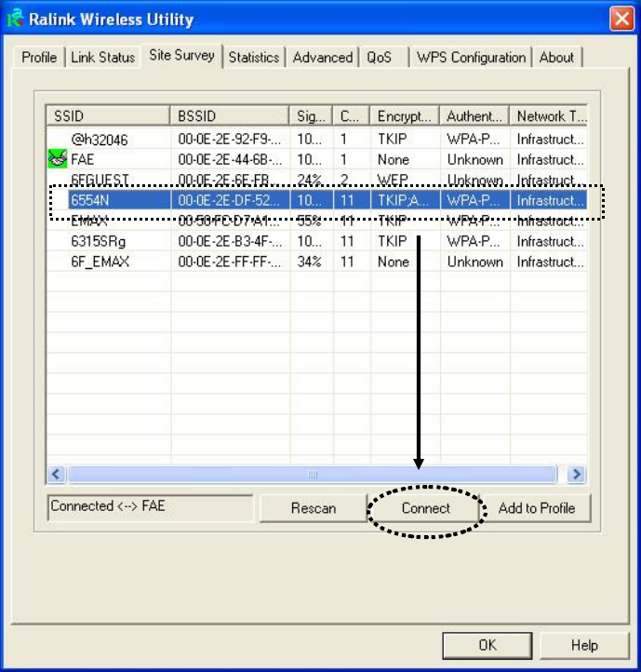Click BSSID 00-0E-2E-DF-52 cell
This screenshot has height=672, width=641.
(x=230, y=200)
